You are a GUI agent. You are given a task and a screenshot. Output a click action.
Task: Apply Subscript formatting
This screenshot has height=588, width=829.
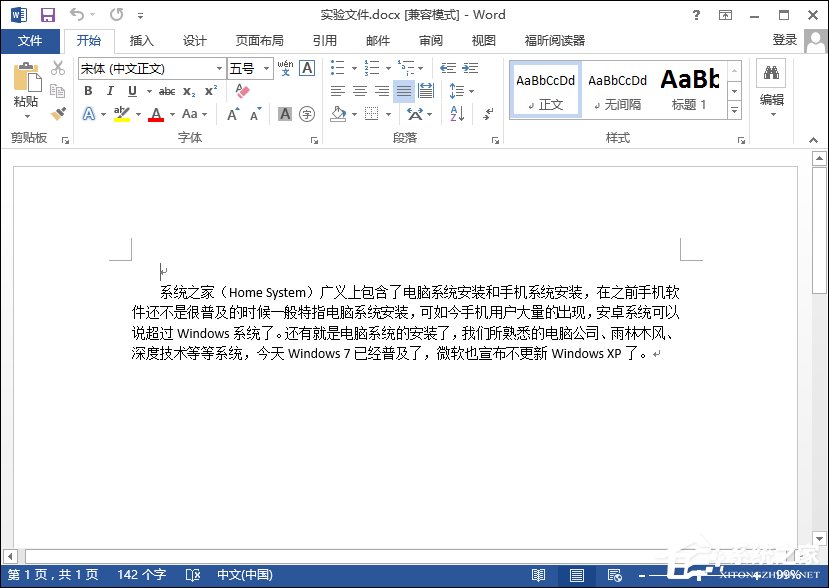[x=188, y=91]
